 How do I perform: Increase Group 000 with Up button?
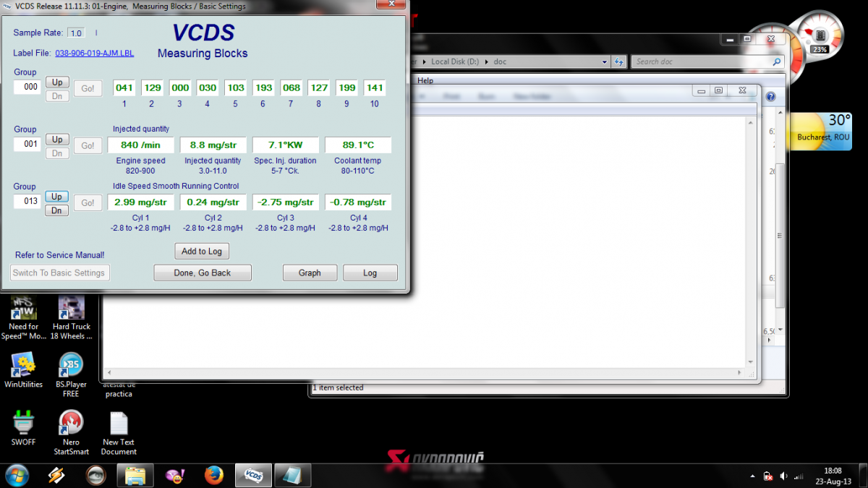click(x=56, y=82)
